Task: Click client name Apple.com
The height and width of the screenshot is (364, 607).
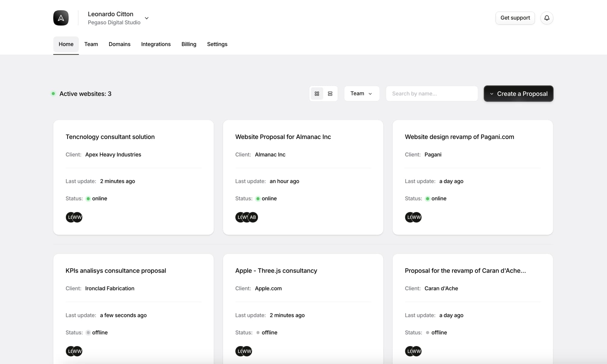Action: coord(268,288)
